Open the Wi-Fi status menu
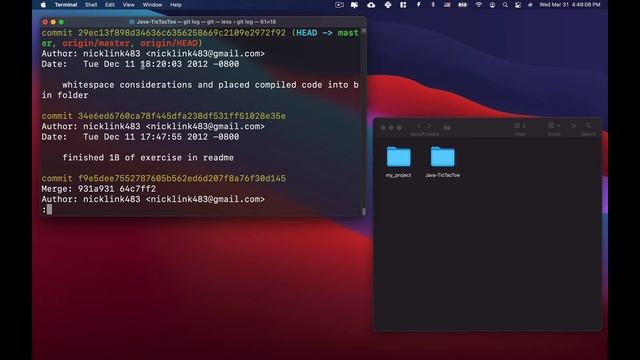 pyautogui.click(x=478, y=5)
